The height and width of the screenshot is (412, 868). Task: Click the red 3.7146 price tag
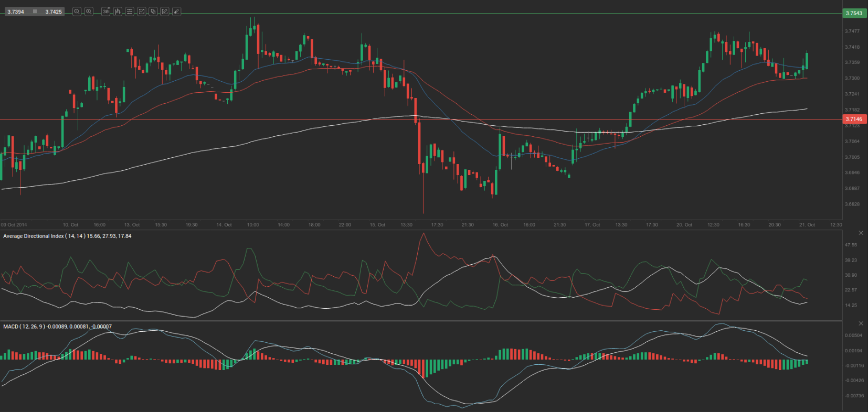pyautogui.click(x=854, y=120)
